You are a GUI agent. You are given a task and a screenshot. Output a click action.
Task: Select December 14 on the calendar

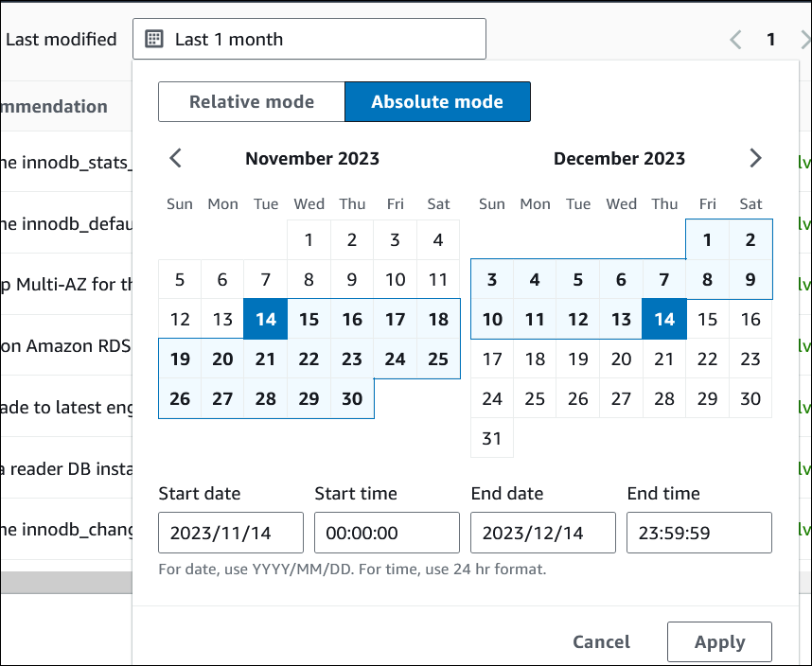664,319
